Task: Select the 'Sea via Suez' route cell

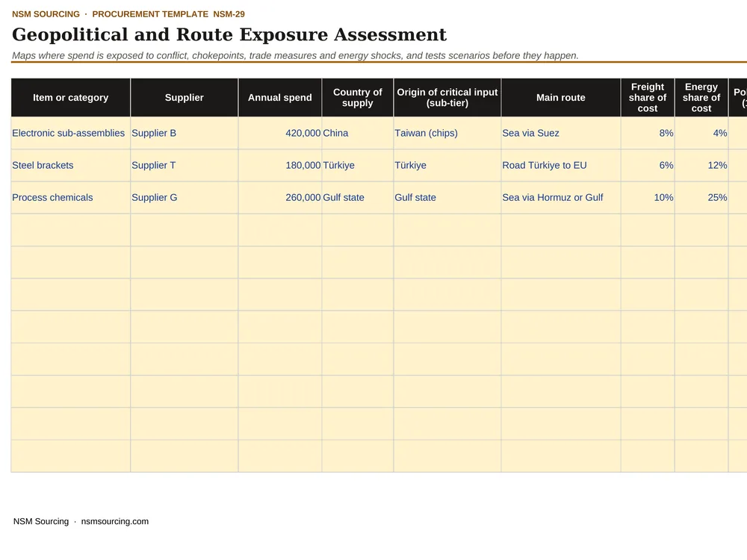Action: (561, 134)
